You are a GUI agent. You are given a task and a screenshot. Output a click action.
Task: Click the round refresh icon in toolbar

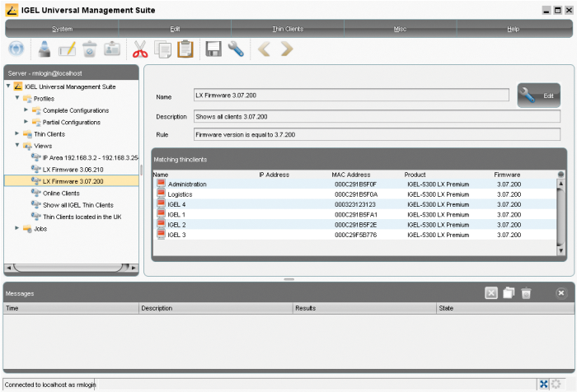click(x=16, y=49)
